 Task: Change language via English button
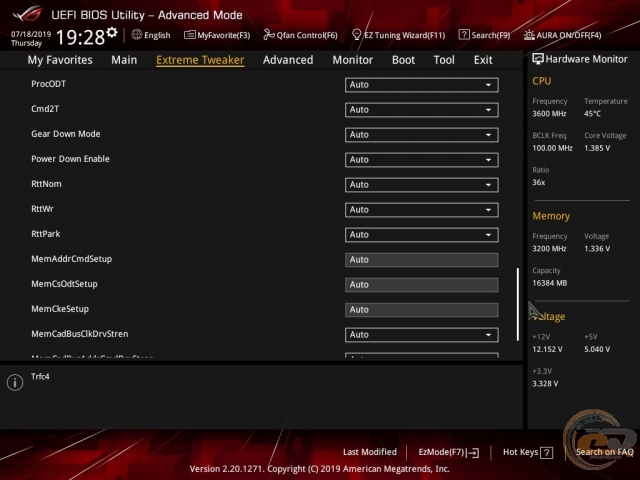(151, 35)
